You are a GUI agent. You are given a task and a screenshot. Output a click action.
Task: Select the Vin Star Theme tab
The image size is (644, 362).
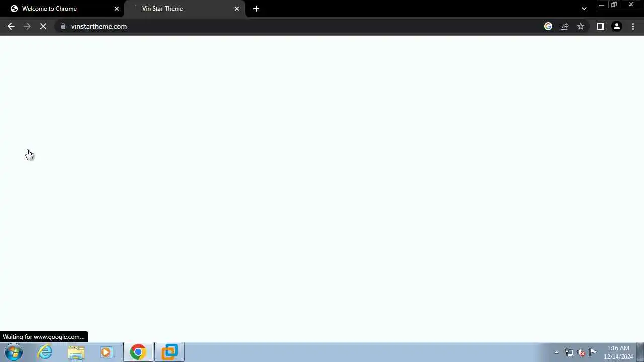(185, 9)
